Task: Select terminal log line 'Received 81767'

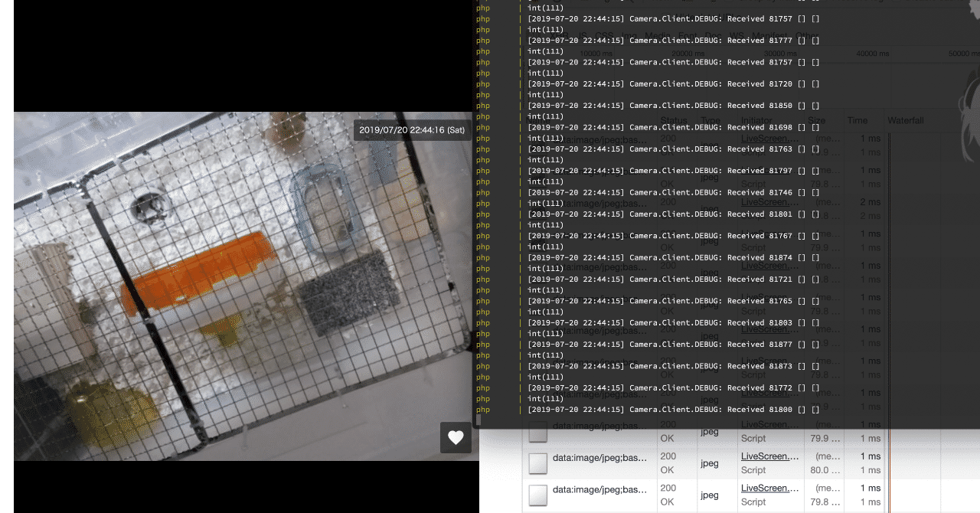Action: click(674, 236)
